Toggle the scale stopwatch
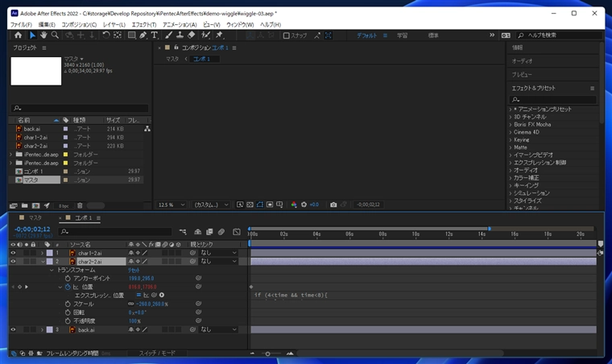The width and height of the screenshot is (612, 364). (x=68, y=304)
